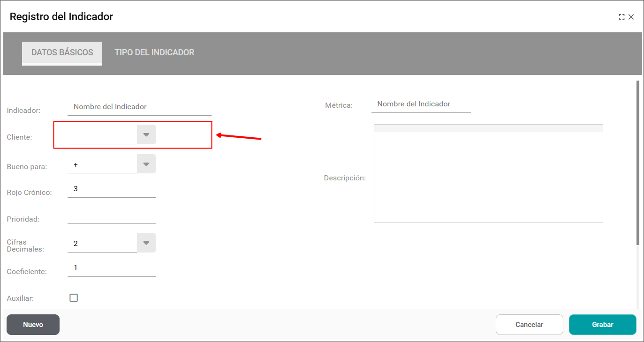Expand the Cifras Decimales dropdown arrow

click(x=146, y=243)
